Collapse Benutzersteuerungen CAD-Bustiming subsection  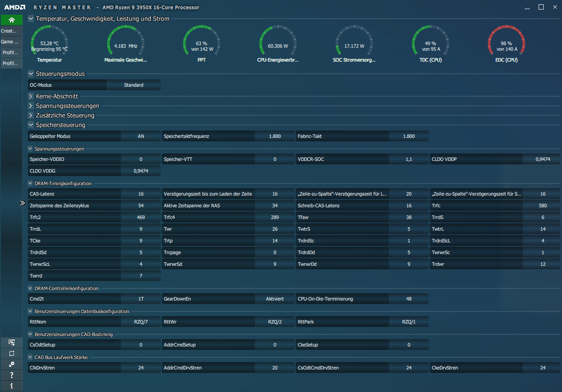[x=30, y=334]
